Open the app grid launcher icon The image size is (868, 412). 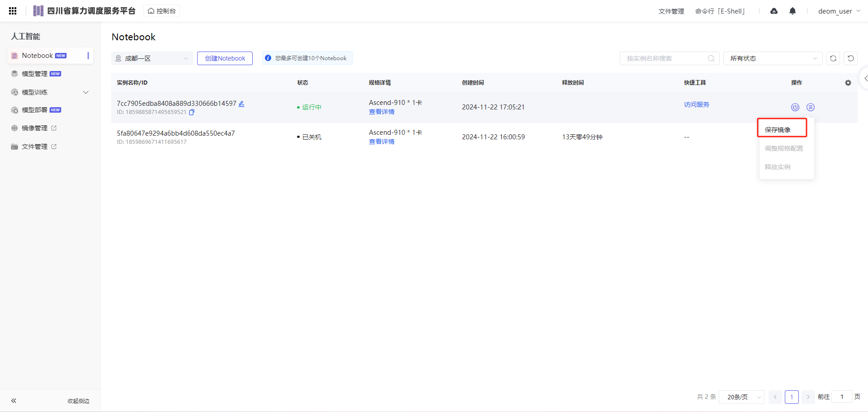(x=13, y=11)
